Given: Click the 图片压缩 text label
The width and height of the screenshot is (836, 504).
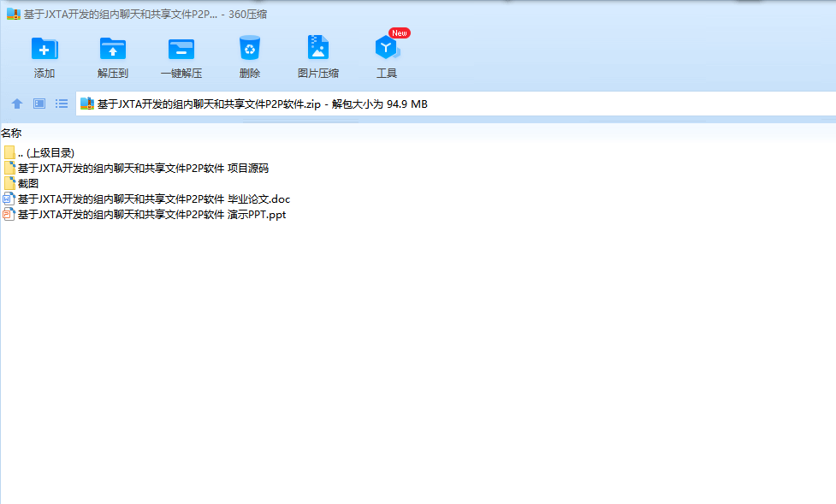Looking at the screenshot, I should pos(317,73).
